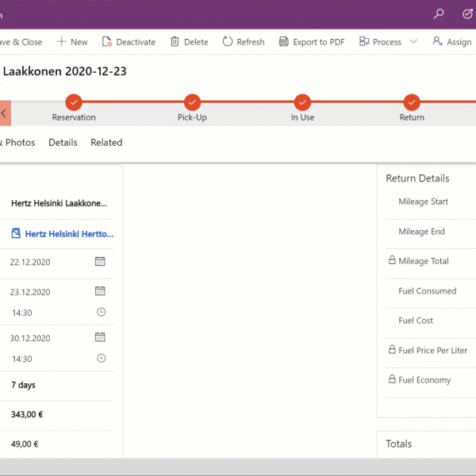This screenshot has width=476, height=476.
Task: Open time picker below 23.12.2020
Action: (101, 312)
